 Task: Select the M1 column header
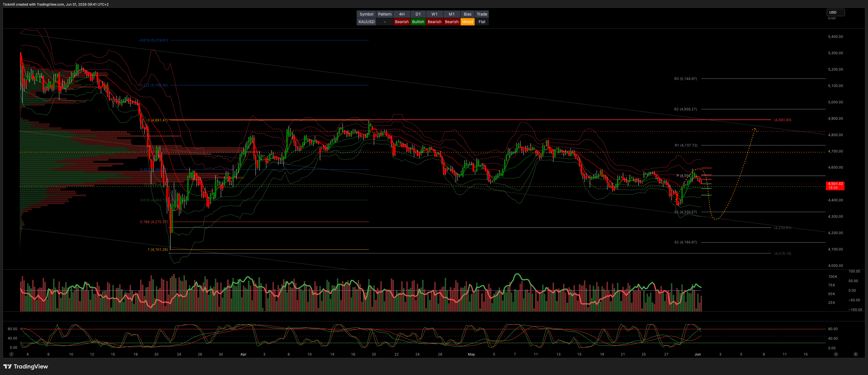click(x=452, y=14)
